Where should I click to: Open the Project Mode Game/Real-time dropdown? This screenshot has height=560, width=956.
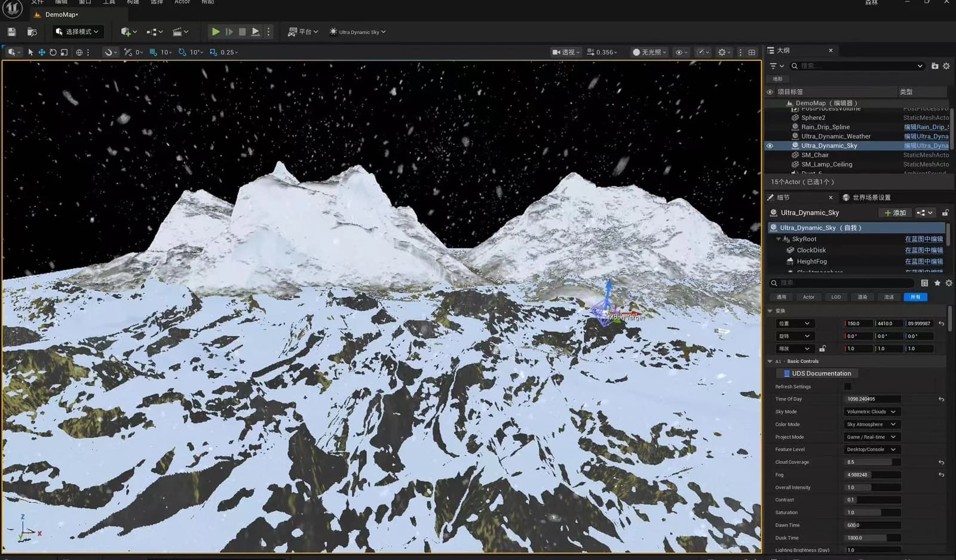872,437
